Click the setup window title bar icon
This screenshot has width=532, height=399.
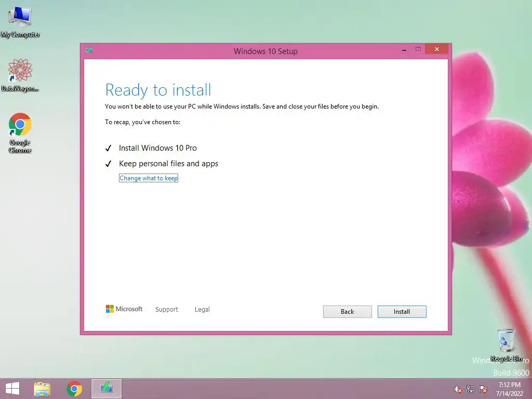tap(89, 50)
